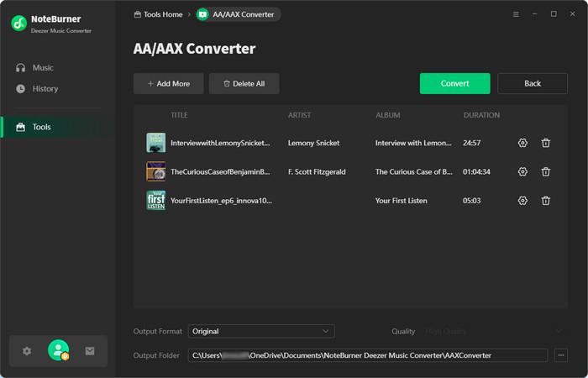Navigate to Tools Home breadcrumb
Viewport: 588px width, 378px height.
(158, 14)
